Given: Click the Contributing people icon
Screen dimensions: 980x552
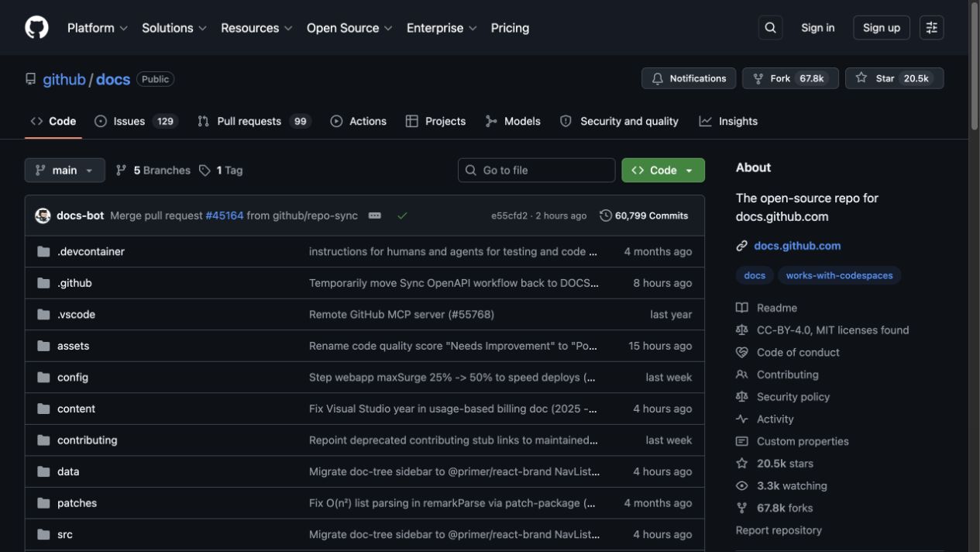Looking at the screenshot, I should click(x=741, y=374).
